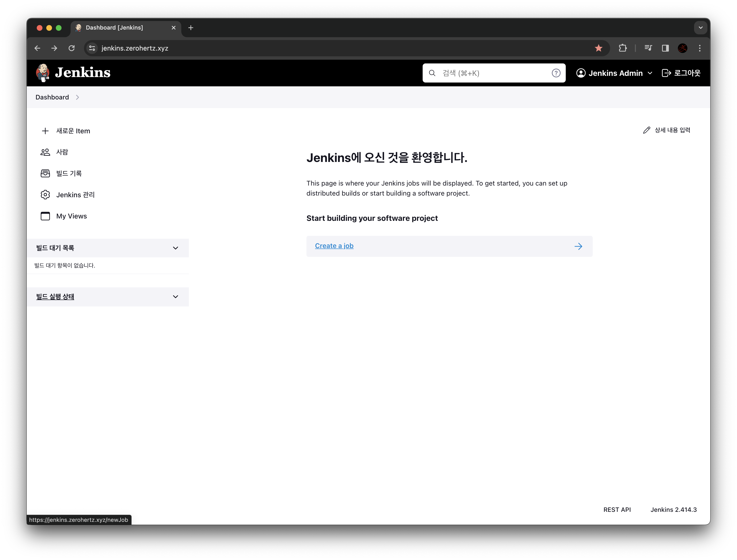Open a new browser tab
Viewport: 737px width, 560px height.
click(x=191, y=28)
